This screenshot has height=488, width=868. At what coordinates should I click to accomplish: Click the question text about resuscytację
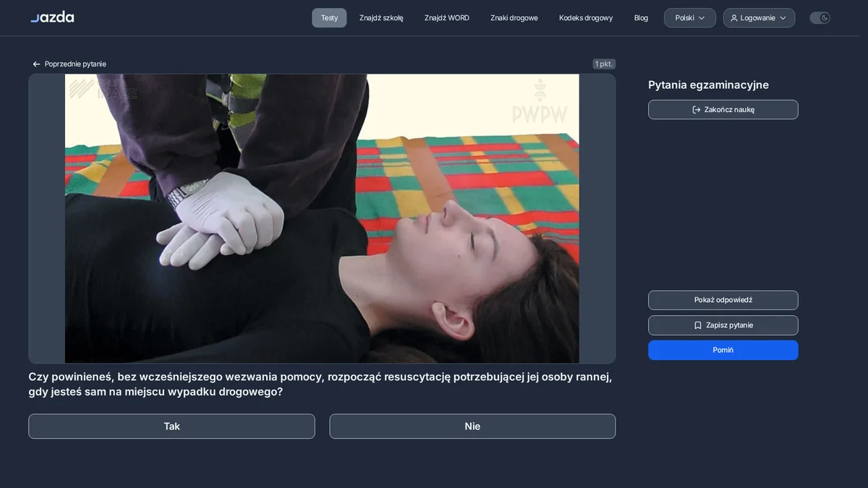click(x=320, y=385)
